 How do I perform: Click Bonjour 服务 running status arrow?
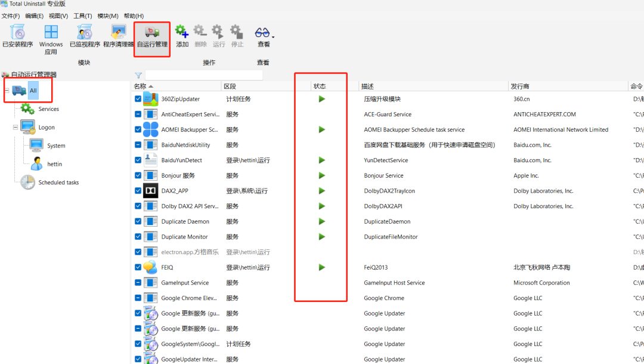[321, 175]
